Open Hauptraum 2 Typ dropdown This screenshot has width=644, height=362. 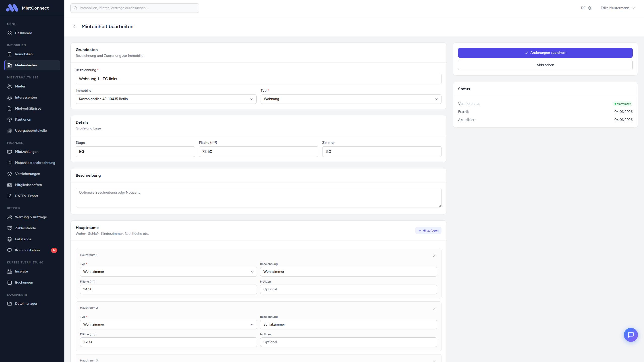click(x=168, y=325)
